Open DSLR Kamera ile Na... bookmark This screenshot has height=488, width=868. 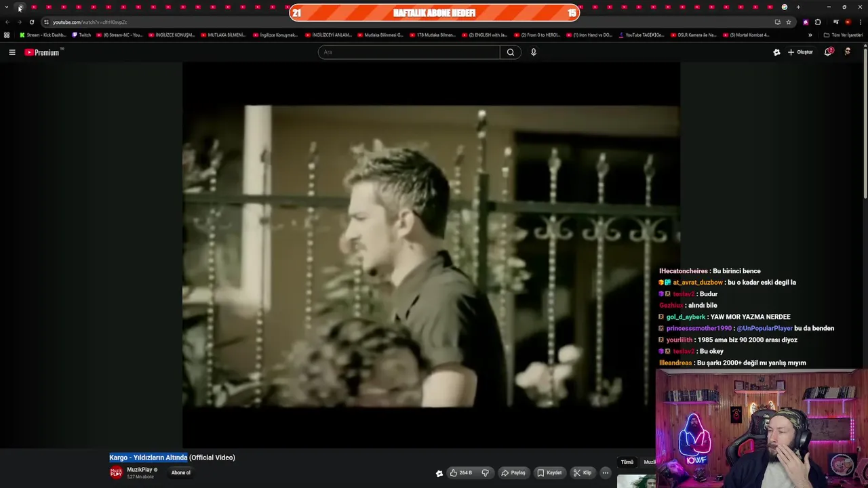click(693, 35)
